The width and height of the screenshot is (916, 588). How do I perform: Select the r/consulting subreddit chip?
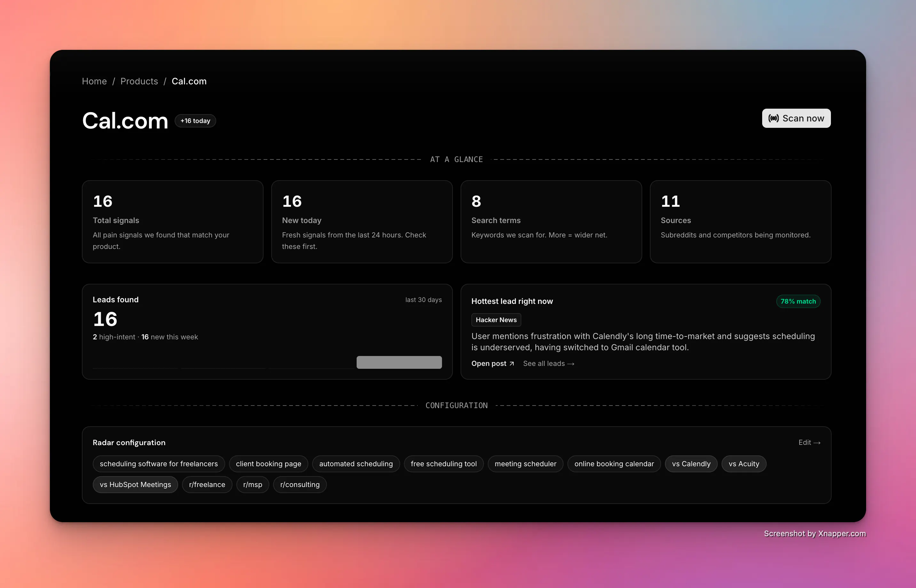pyautogui.click(x=300, y=484)
